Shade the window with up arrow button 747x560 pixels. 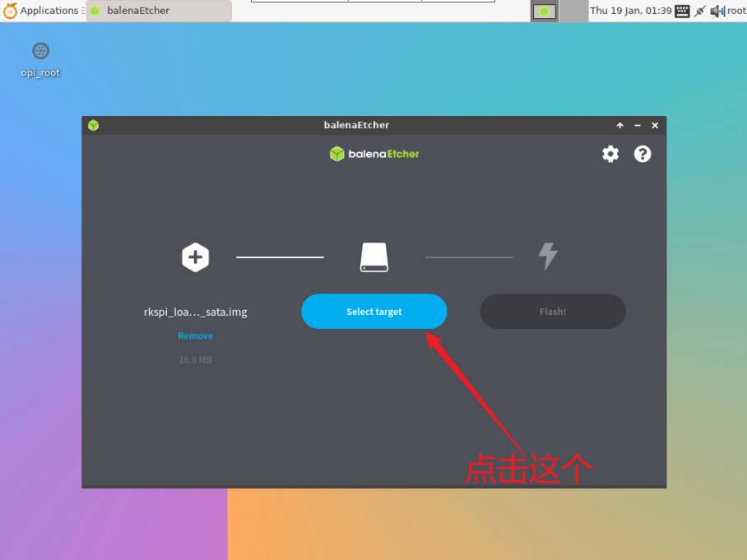[x=619, y=125]
